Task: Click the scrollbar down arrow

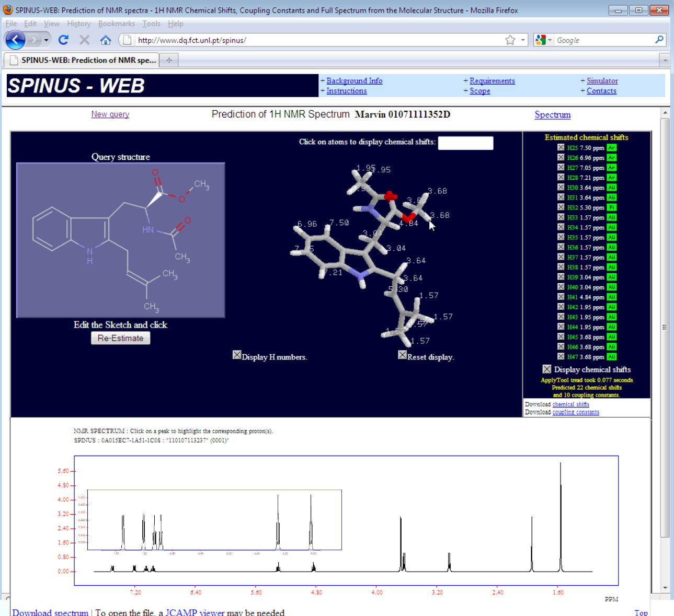Action: [665, 588]
